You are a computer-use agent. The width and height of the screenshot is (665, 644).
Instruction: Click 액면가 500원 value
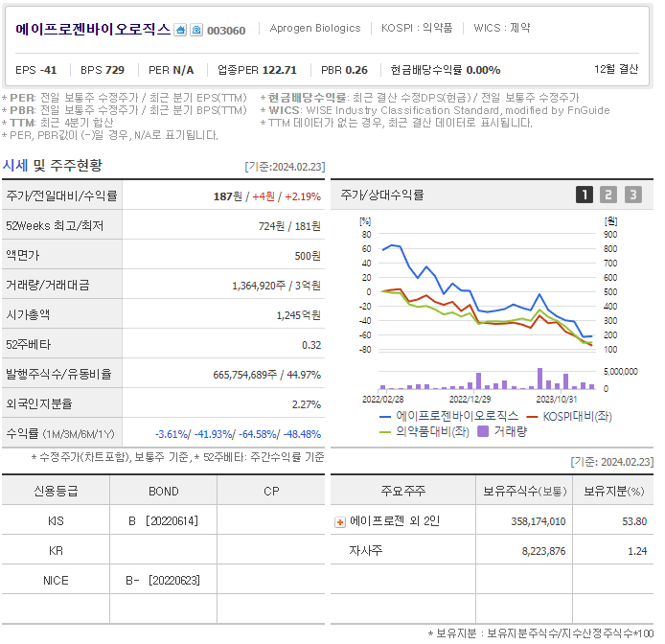click(308, 256)
